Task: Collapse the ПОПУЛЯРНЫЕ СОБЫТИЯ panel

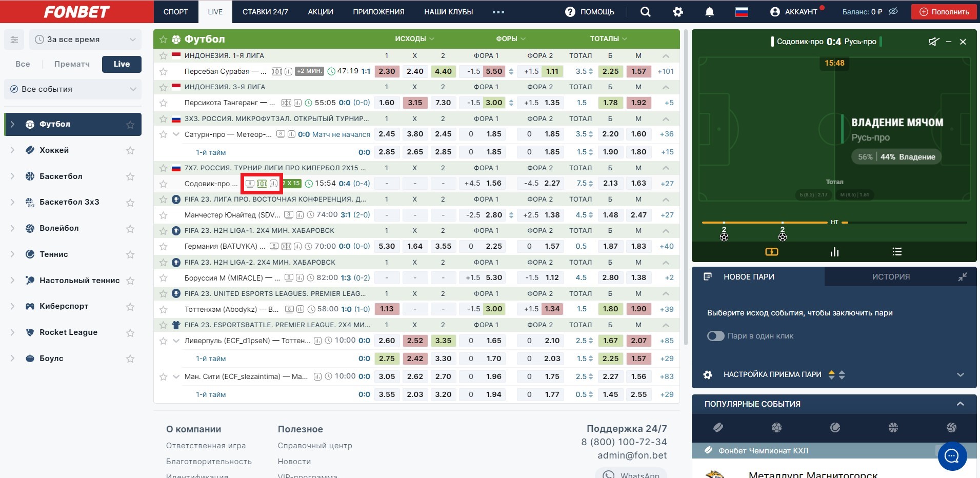Action: [960, 404]
